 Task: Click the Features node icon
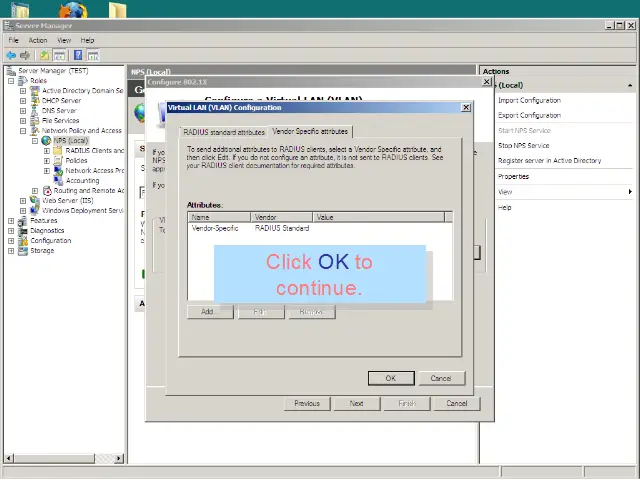tap(23, 221)
